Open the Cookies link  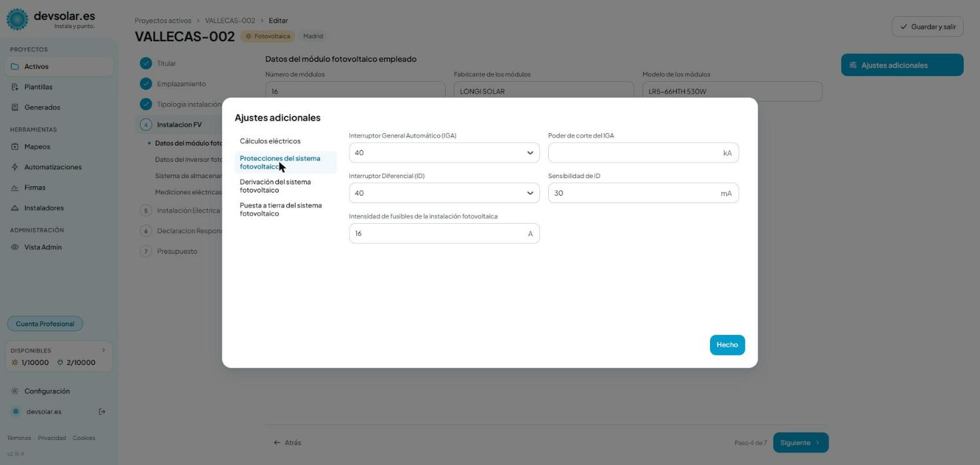84,438
